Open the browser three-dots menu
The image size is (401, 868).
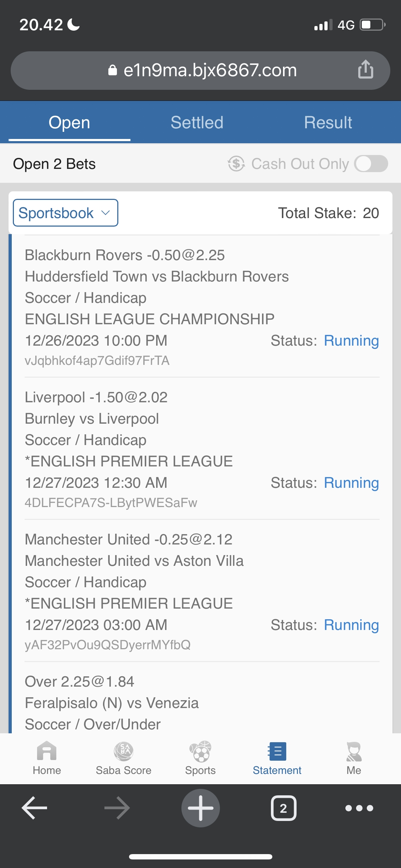click(x=359, y=808)
